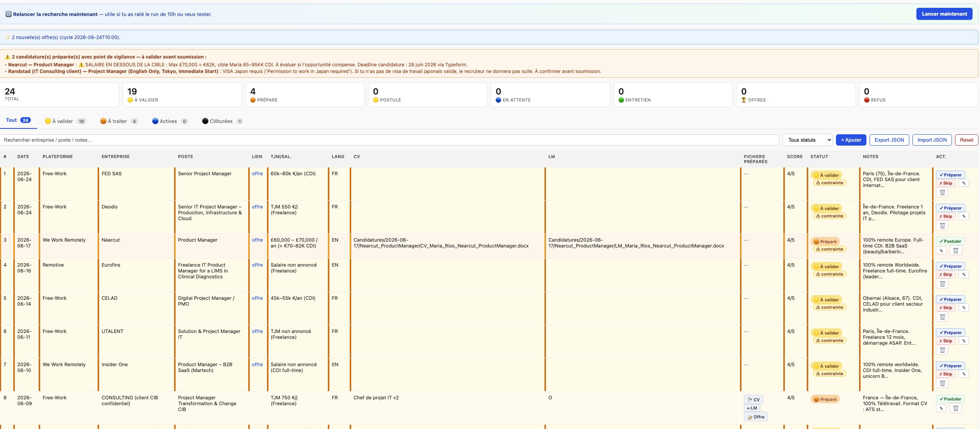
Task: Delete the FED SAS row with trash icon
Action: click(942, 192)
